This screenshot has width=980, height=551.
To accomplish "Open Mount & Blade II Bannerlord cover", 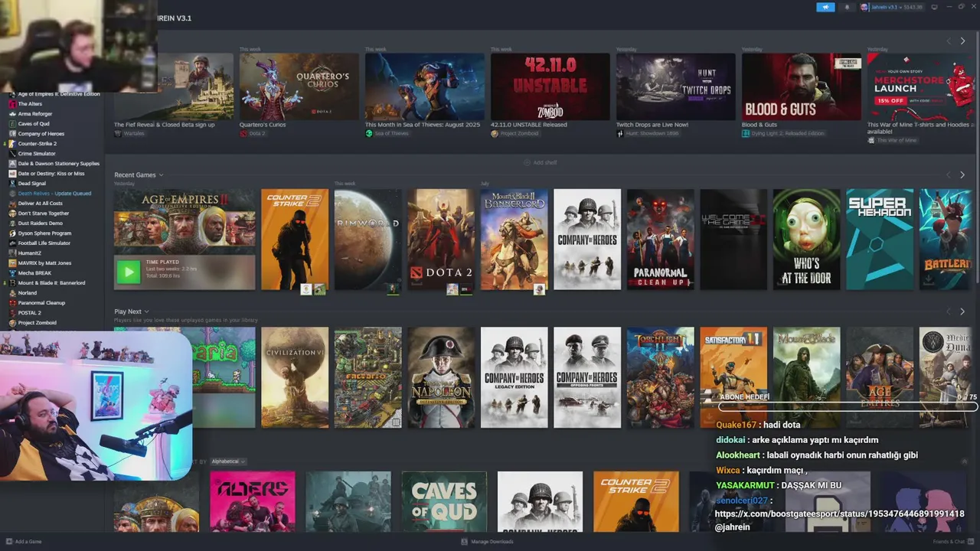I will click(514, 240).
